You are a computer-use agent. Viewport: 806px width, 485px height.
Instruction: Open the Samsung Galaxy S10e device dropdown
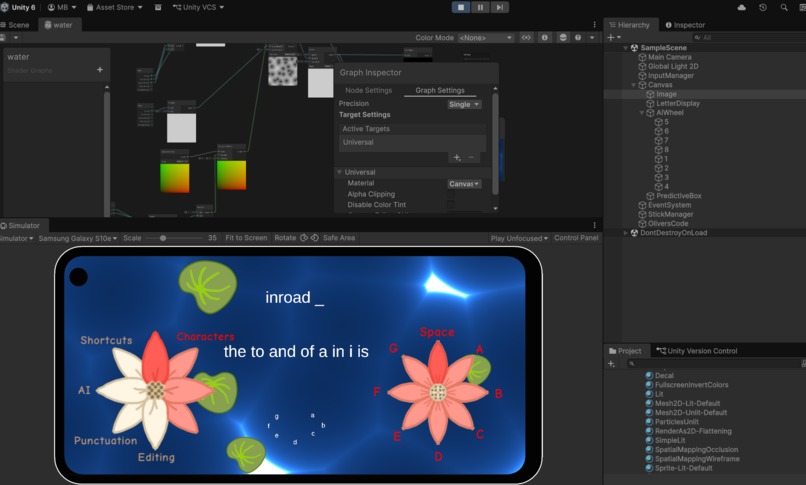point(78,238)
